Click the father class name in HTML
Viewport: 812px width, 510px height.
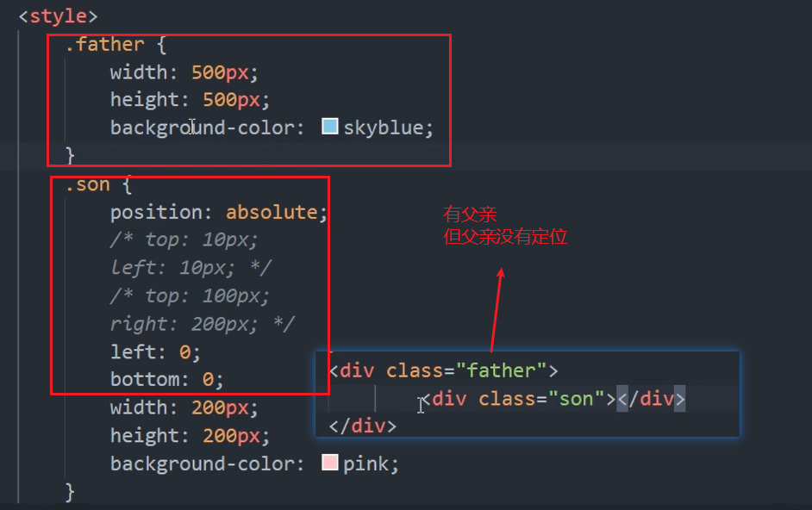click(501, 370)
